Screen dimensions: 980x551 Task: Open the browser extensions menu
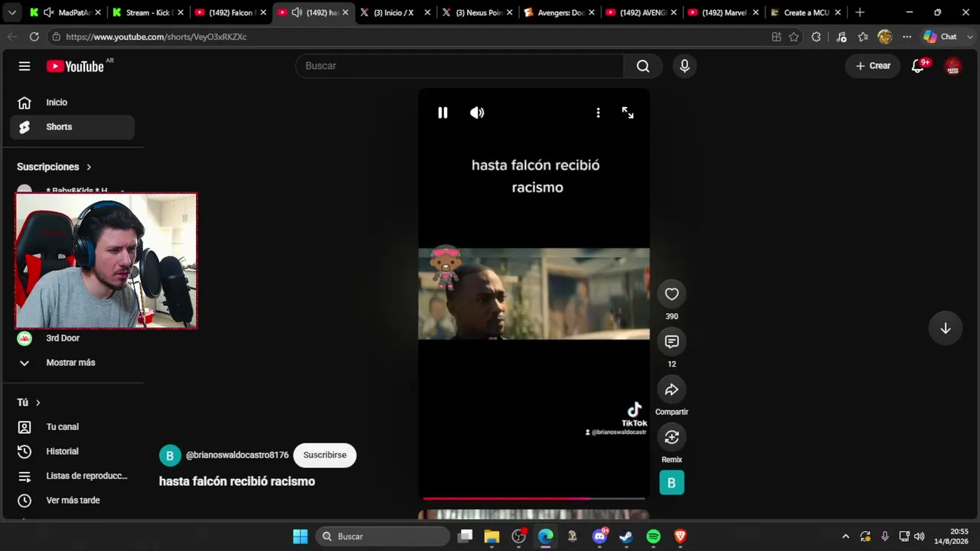[816, 37]
